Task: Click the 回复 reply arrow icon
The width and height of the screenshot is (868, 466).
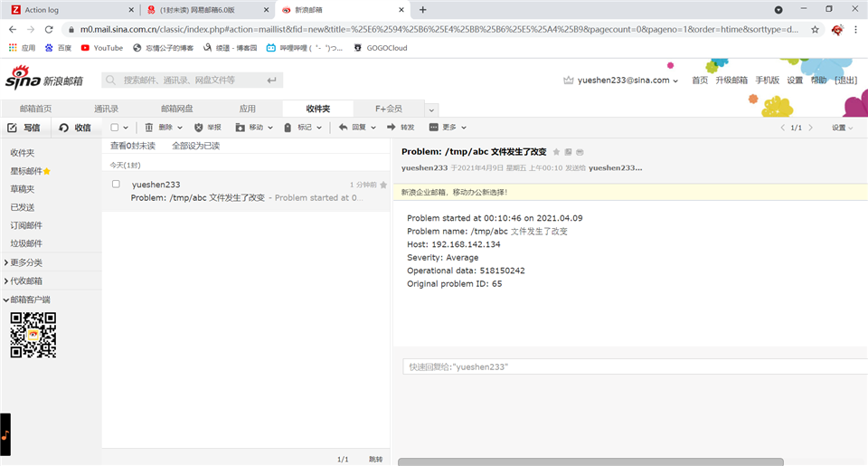Action: 344,127
